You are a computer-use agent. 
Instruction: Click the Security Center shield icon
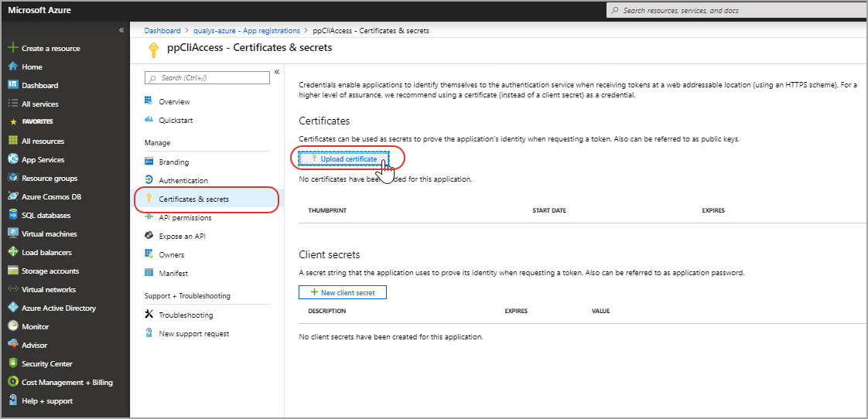13,363
